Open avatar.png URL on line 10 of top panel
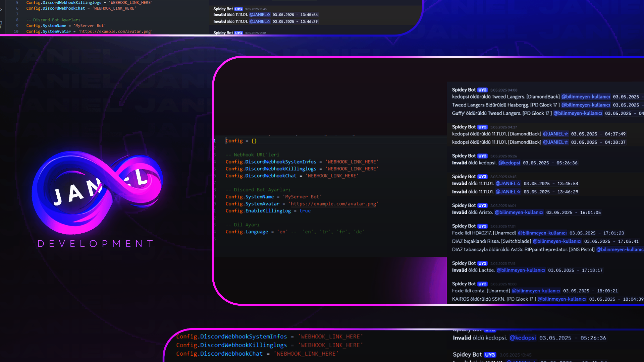644x362 pixels. 115,32
